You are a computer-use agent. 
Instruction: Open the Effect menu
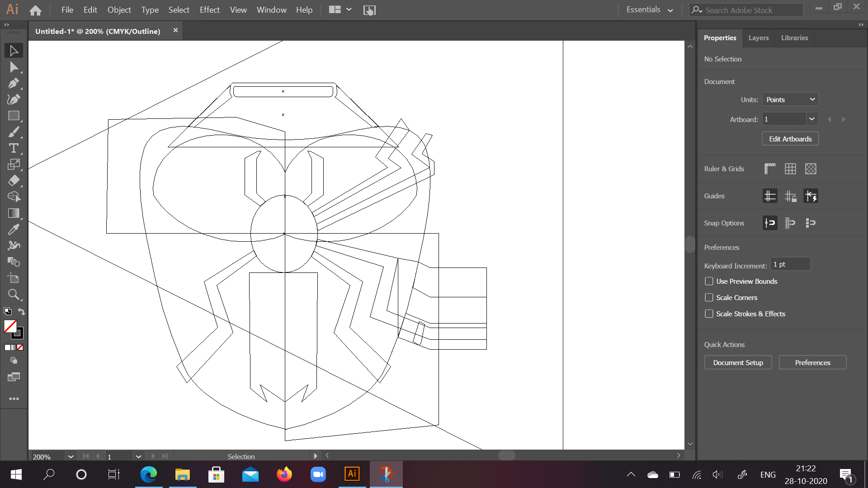point(209,10)
